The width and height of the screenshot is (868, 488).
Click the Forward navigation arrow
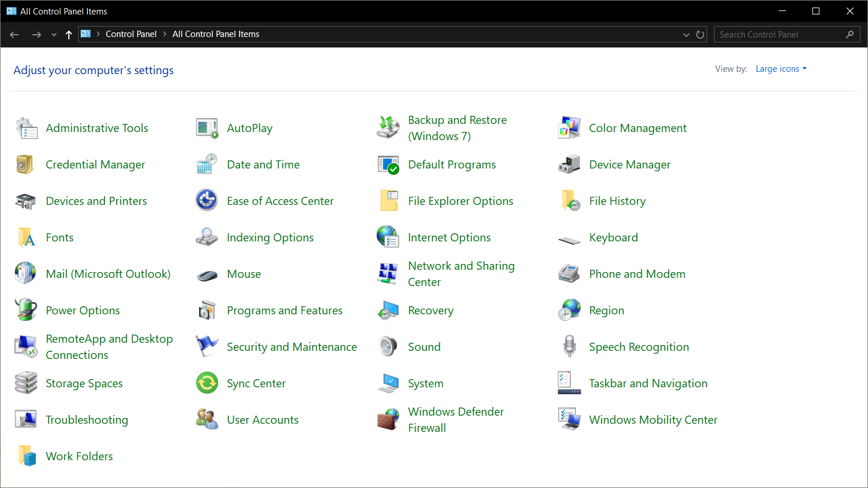36,35
